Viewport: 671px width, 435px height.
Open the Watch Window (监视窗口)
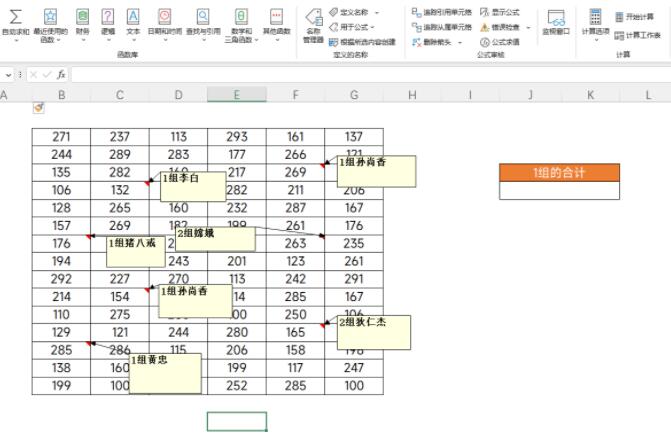point(556,23)
